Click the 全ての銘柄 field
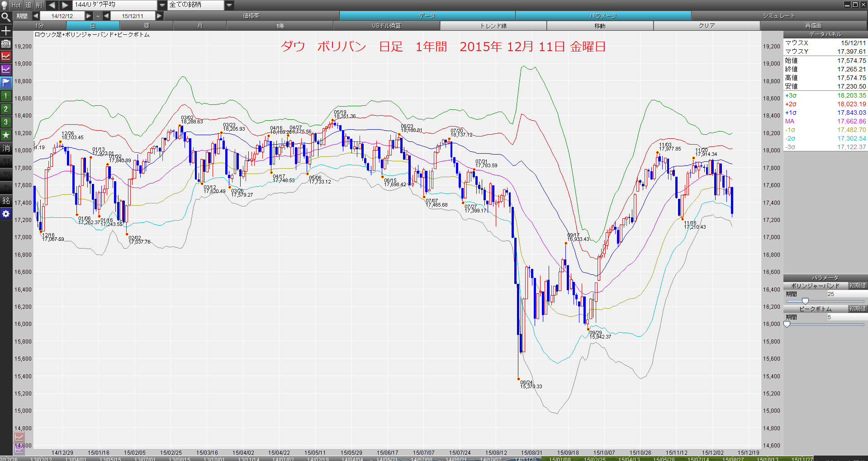This screenshot has width=868, height=461. [x=196, y=5]
